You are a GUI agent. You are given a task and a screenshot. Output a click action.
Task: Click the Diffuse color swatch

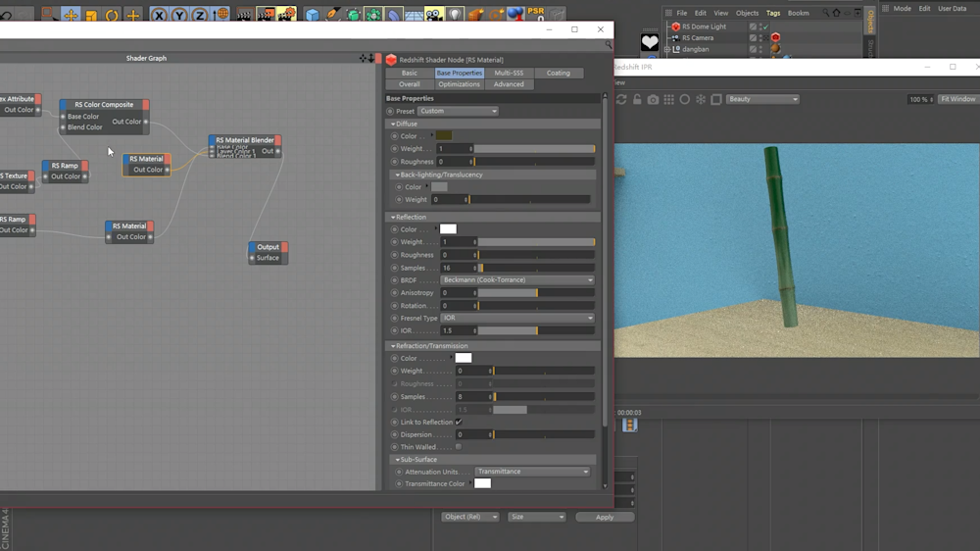(x=444, y=136)
